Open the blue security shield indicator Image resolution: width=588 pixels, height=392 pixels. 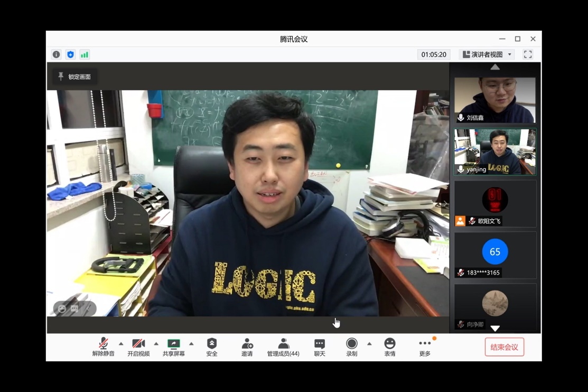(70, 54)
